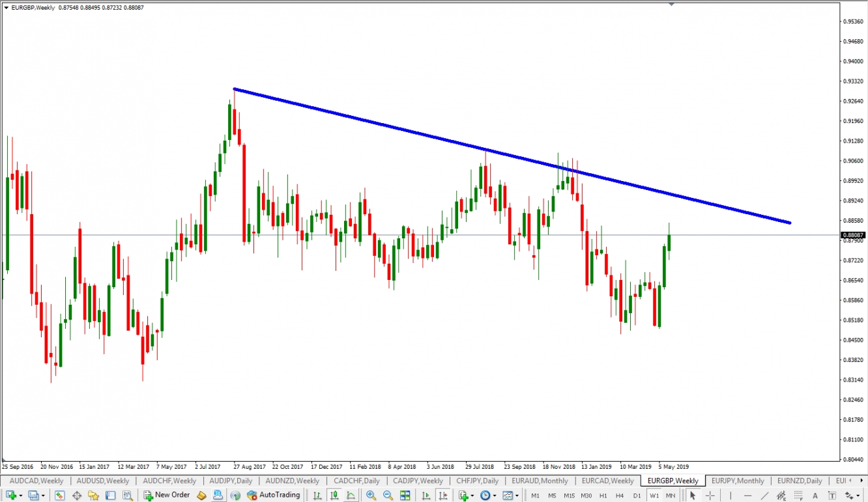Open the Profiles icon
Screen dimensions: 868x502
33,495
